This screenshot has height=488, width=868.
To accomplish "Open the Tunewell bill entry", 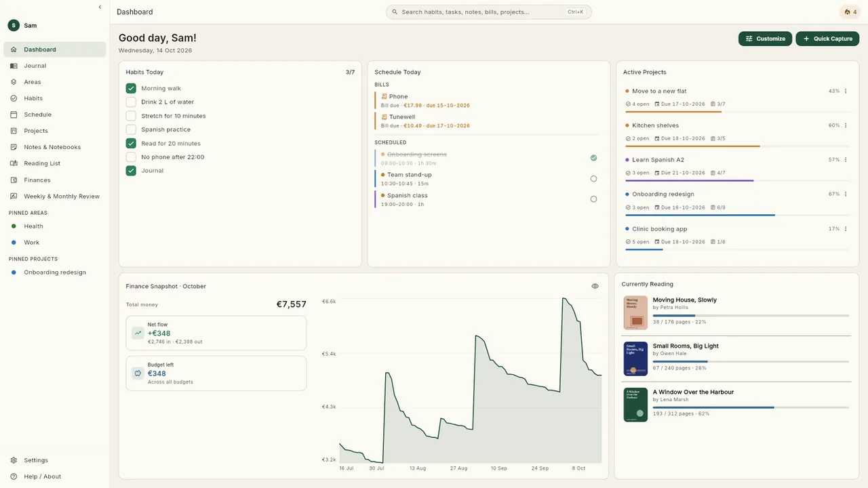I will tap(488, 121).
